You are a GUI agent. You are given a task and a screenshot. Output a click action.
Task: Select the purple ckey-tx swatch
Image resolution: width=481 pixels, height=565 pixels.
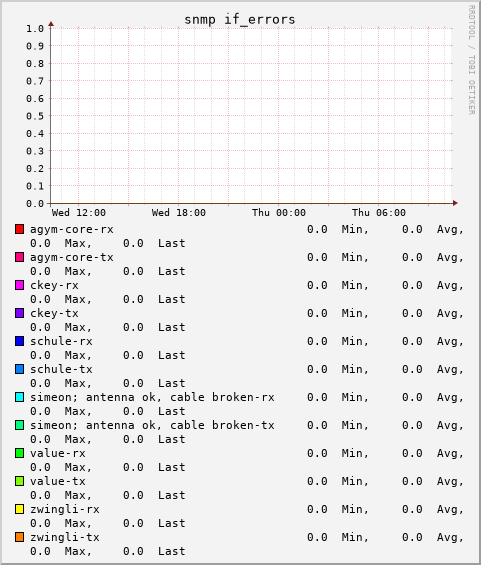(x=19, y=313)
